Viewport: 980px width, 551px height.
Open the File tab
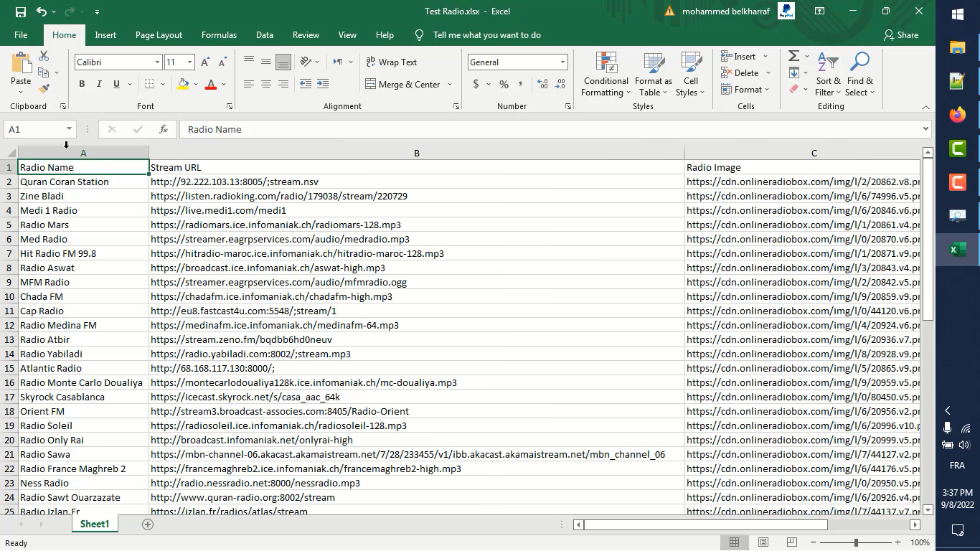(x=21, y=35)
